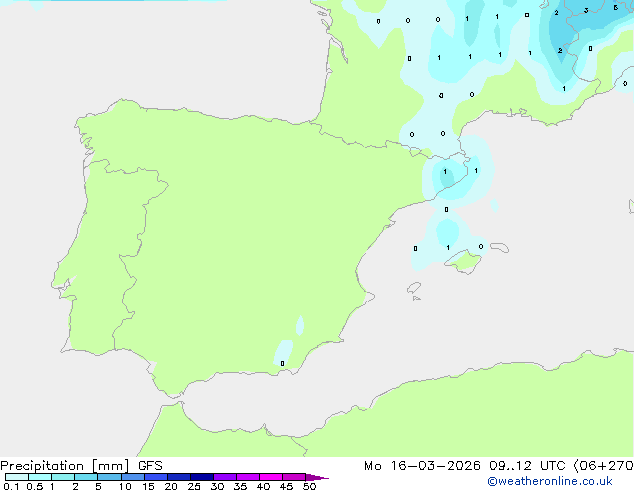
Task: Click the '25' legend scale label
Action: 194,486
